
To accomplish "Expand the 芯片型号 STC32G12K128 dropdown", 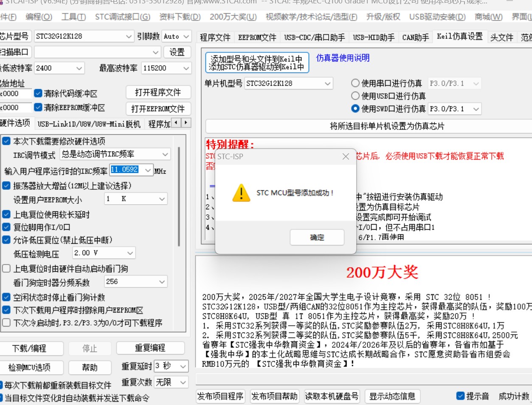I will [x=129, y=37].
